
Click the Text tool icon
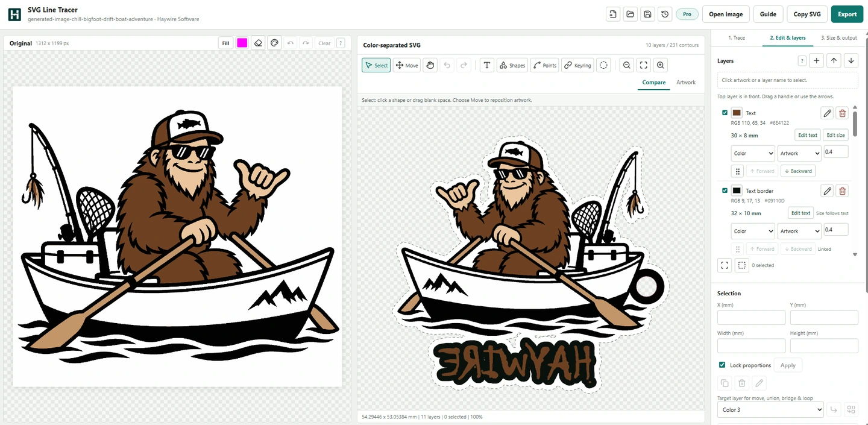click(x=487, y=65)
